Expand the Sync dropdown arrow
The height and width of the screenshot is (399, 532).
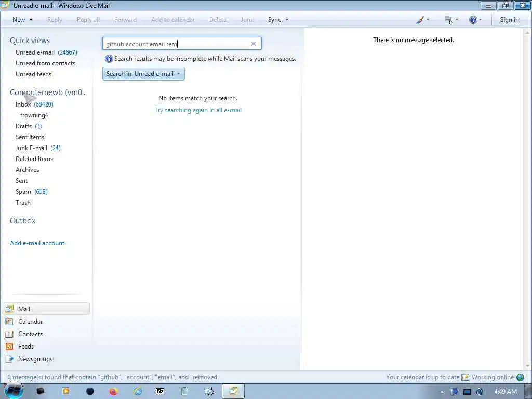(287, 20)
